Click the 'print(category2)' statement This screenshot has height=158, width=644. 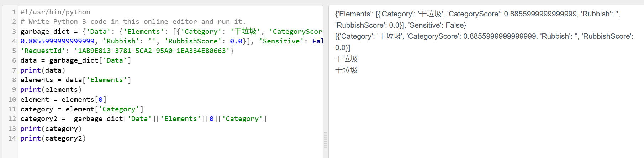tap(53, 138)
